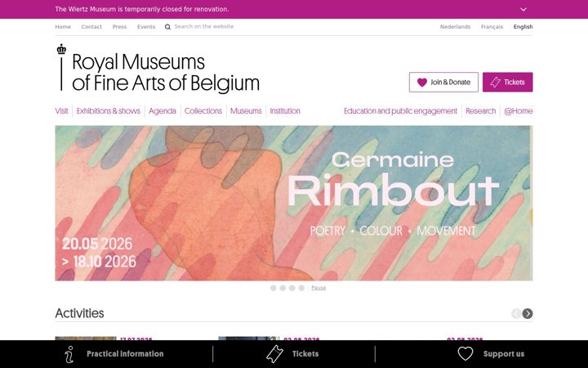Click the search magnifier icon
The width and height of the screenshot is (588, 368).
tap(167, 27)
